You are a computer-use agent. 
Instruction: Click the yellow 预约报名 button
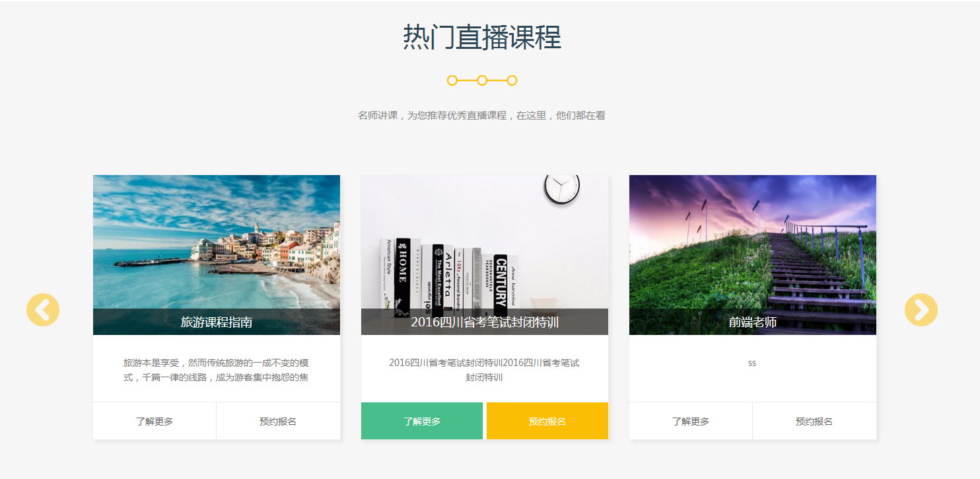(547, 421)
